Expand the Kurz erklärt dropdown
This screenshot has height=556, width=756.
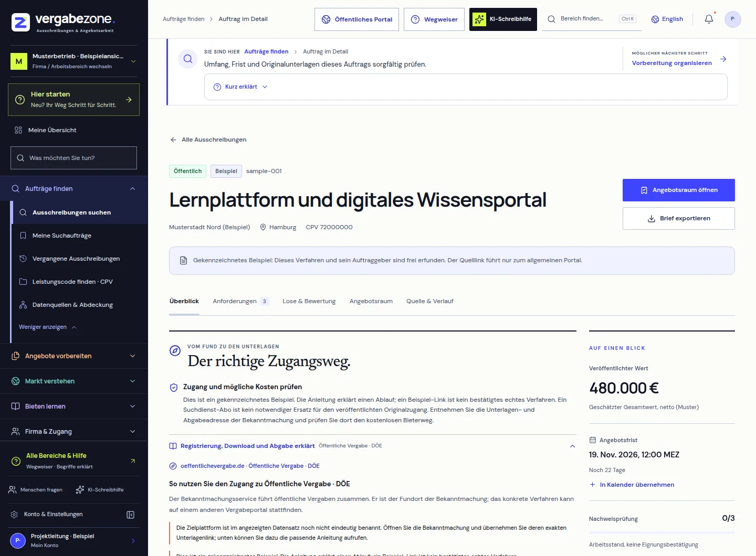(241, 87)
